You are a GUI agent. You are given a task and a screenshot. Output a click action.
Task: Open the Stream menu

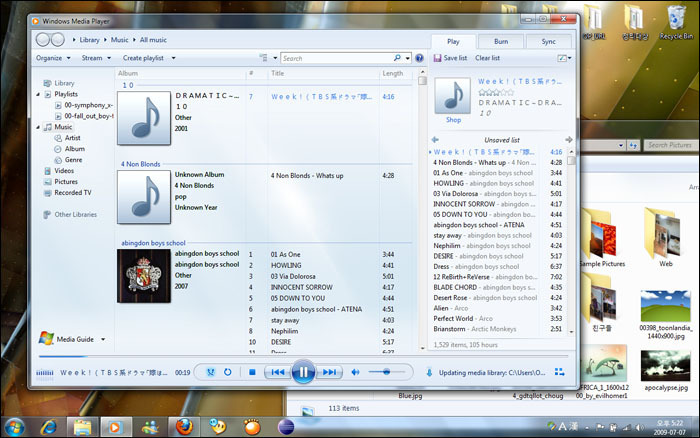96,58
